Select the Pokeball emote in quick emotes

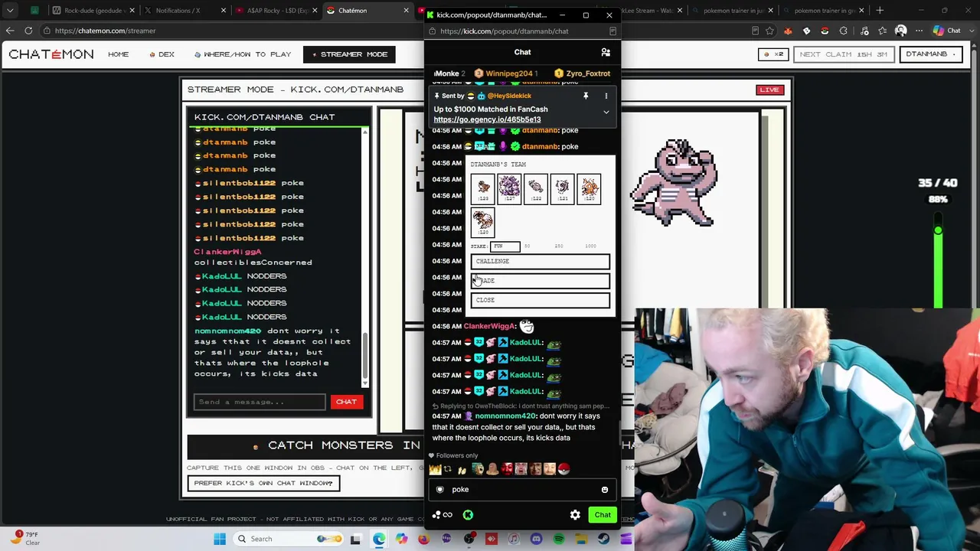click(x=564, y=469)
